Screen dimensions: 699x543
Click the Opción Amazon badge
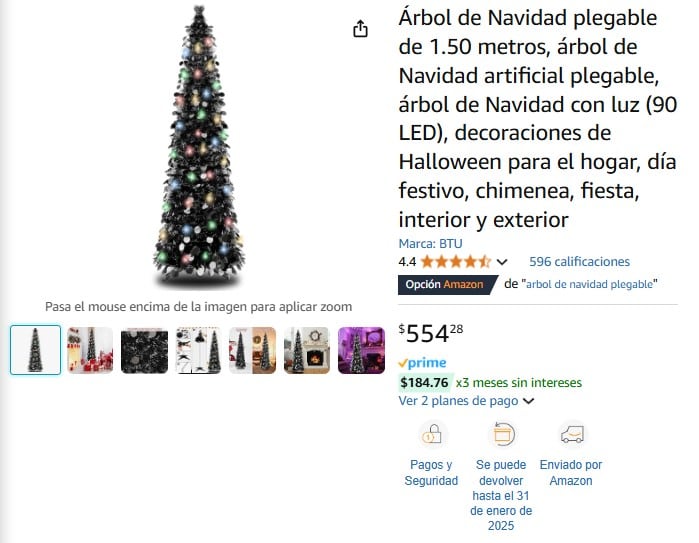click(x=447, y=285)
